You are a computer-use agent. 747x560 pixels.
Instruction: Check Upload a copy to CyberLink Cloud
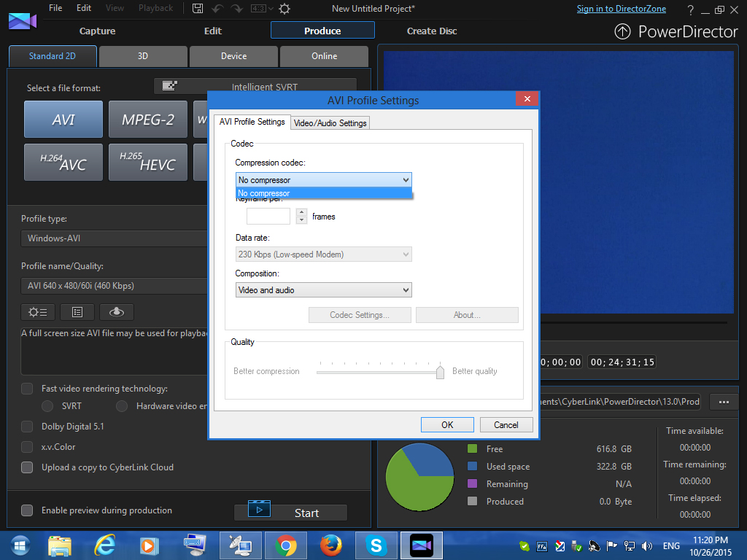(27, 467)
